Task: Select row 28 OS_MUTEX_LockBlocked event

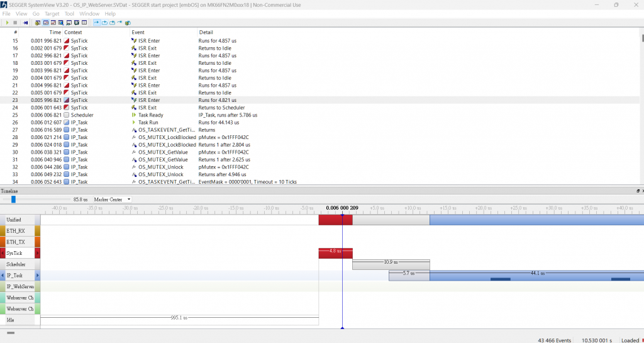Action: [x=320, y=137]
